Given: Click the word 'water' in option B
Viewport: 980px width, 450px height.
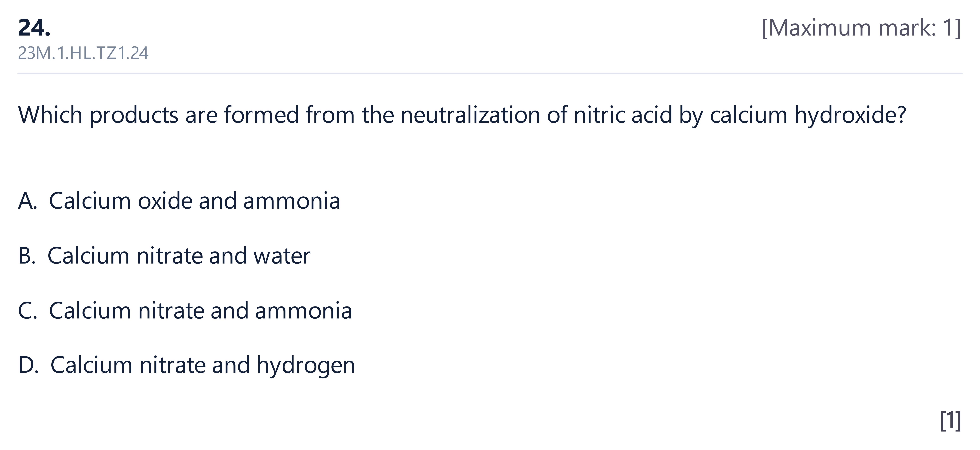Looking at the screenshot, I should tap(282, 256).
